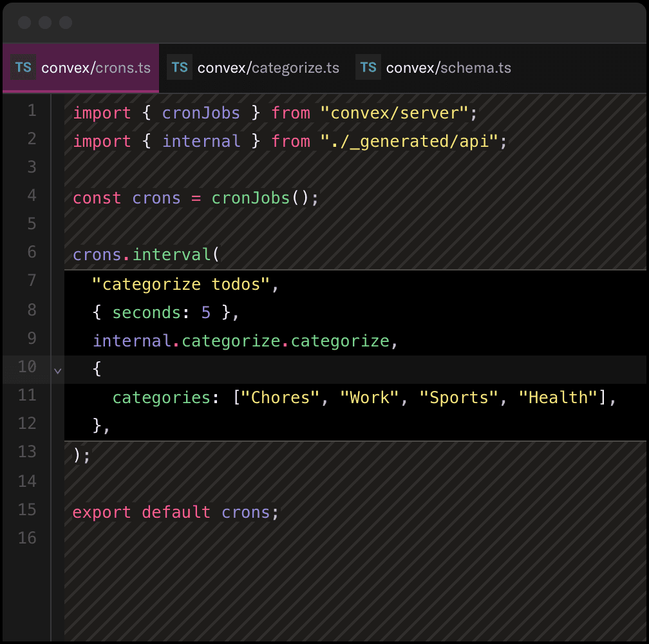Select the cronJobs import on line 1
649x644 pixels.
click(201, 112)
